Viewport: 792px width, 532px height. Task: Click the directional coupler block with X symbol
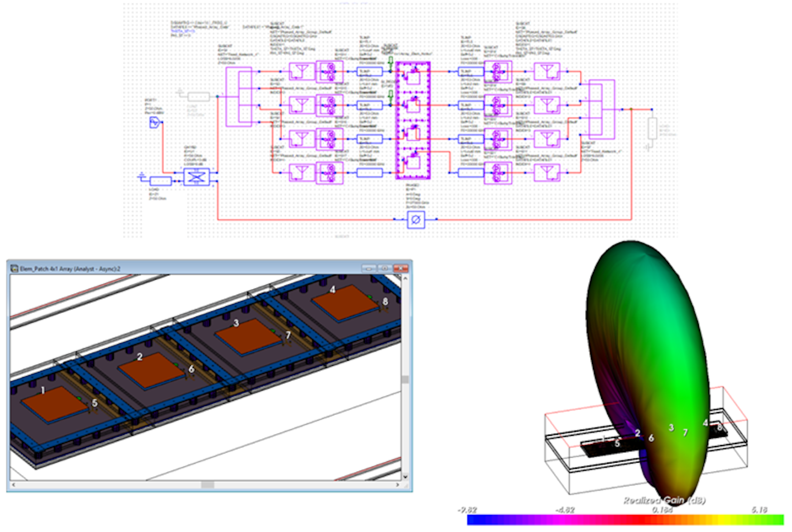(196, 177)
